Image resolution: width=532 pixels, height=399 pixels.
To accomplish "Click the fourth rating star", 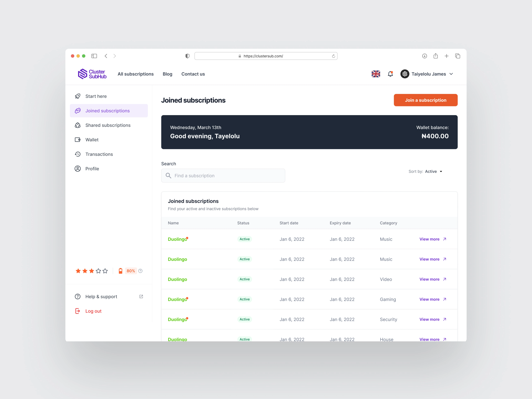I will point(98,271).
